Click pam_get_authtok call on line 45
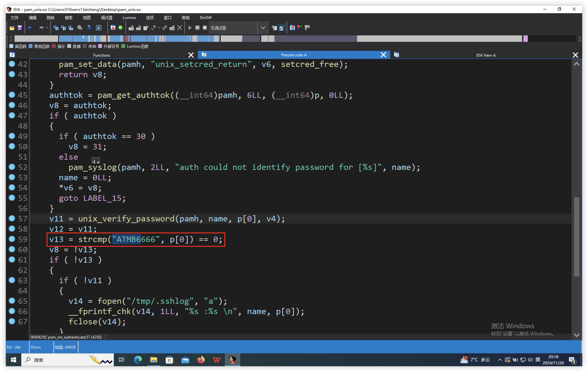Image resolution: width=588 pixels, height=372 pixels. point(133,95)
